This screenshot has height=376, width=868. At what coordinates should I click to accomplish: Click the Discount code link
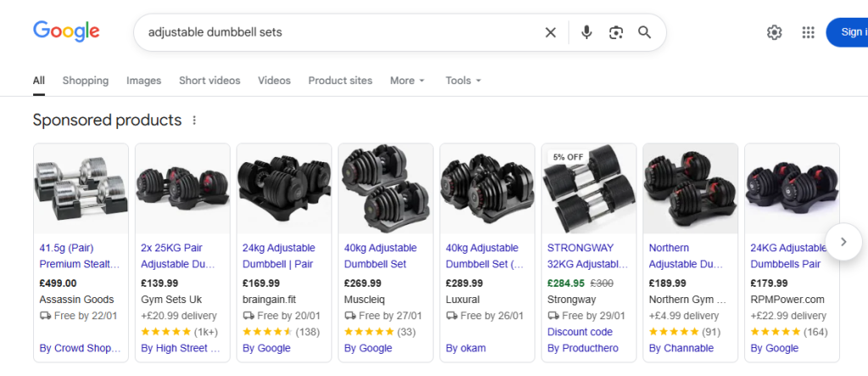click(x=580, y=332)
